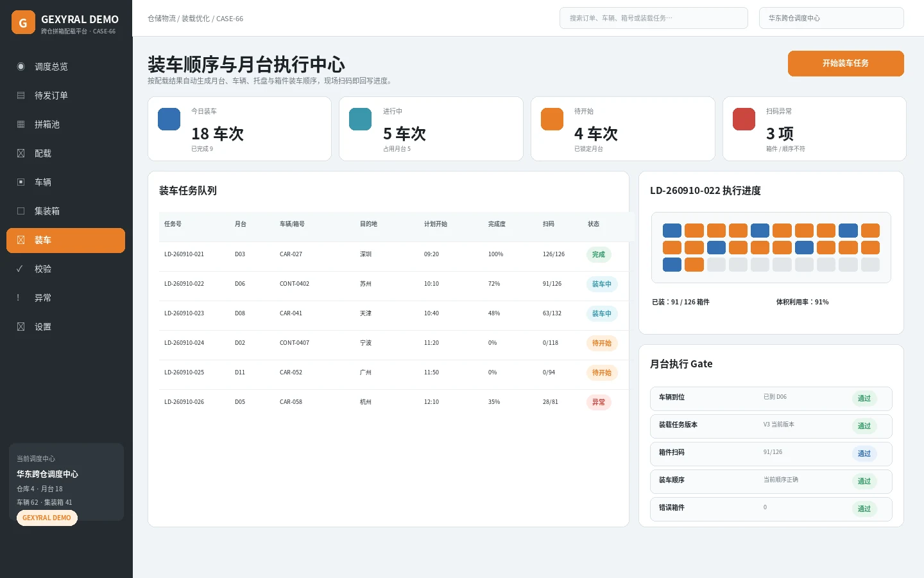Image resolution: width=924 pixels, height=578 pixels.
Task: Click the 计划开始 column header
Action: 436,224
